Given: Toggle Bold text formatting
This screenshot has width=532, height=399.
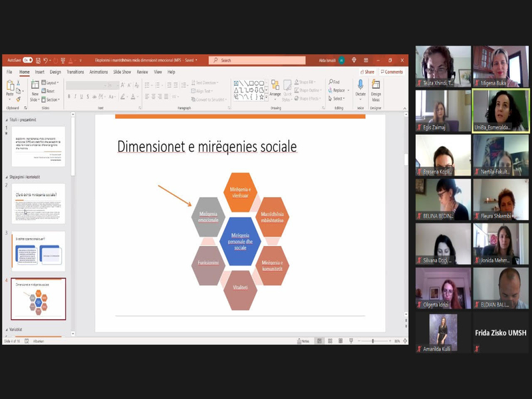Looking at the screenshot, I should point(68,97).
